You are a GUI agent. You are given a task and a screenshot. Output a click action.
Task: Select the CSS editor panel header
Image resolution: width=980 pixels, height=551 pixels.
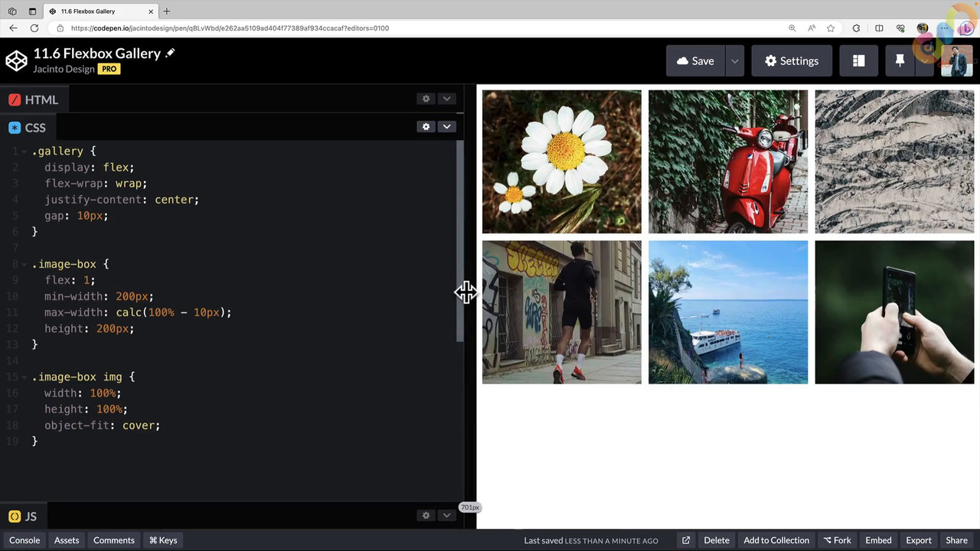pyautogui.click(x=28, y=128)
